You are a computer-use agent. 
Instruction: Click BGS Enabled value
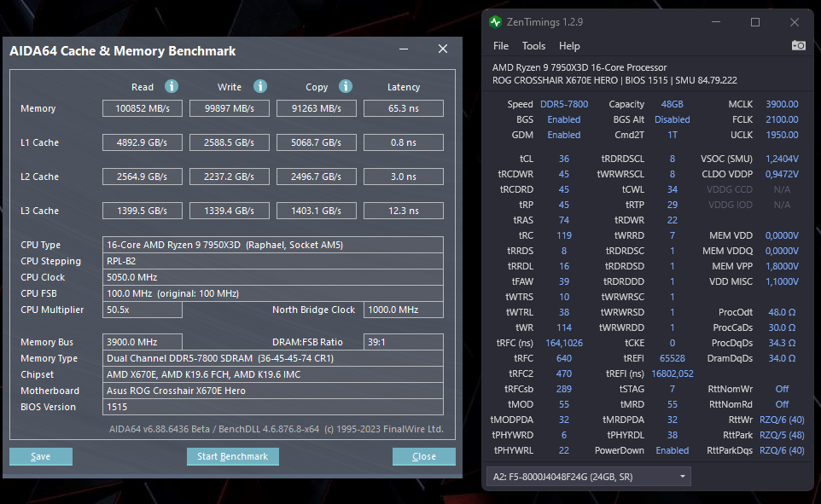tap(564, 119)
